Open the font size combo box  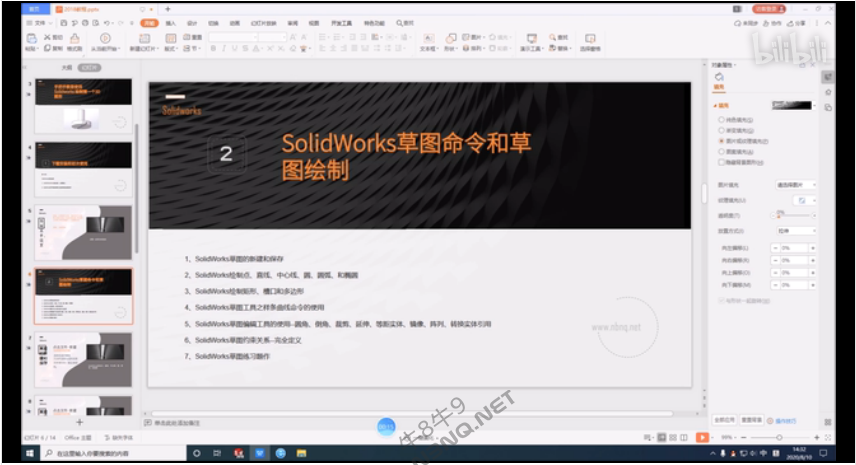(272, 37)
